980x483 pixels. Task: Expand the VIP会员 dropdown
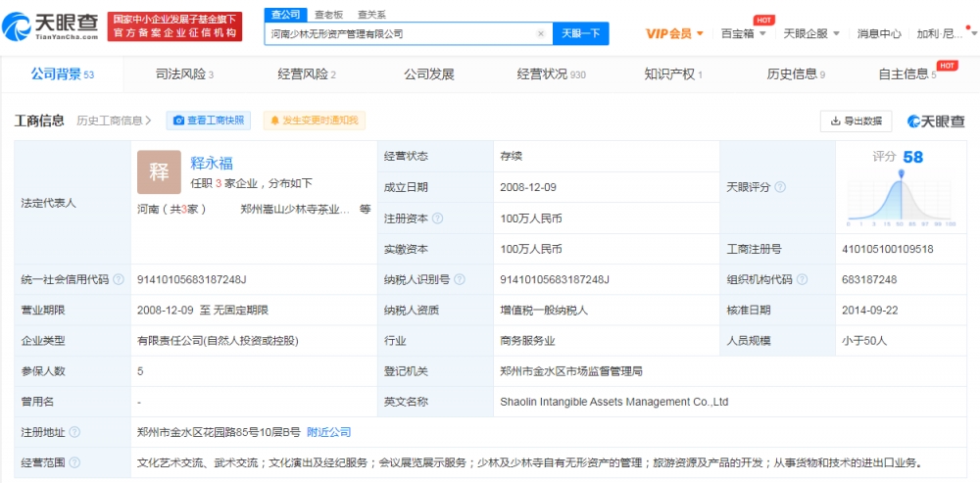click(x=674, y=33)
